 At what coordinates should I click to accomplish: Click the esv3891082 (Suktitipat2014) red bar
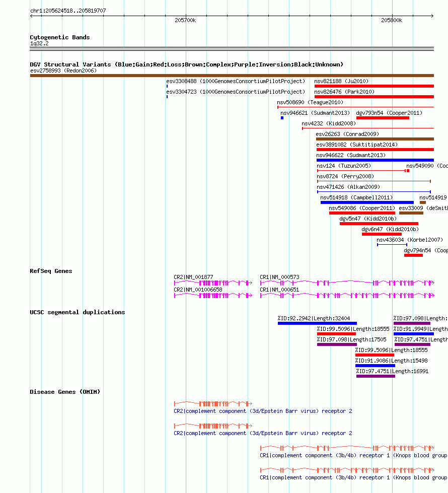pos(375,150)
